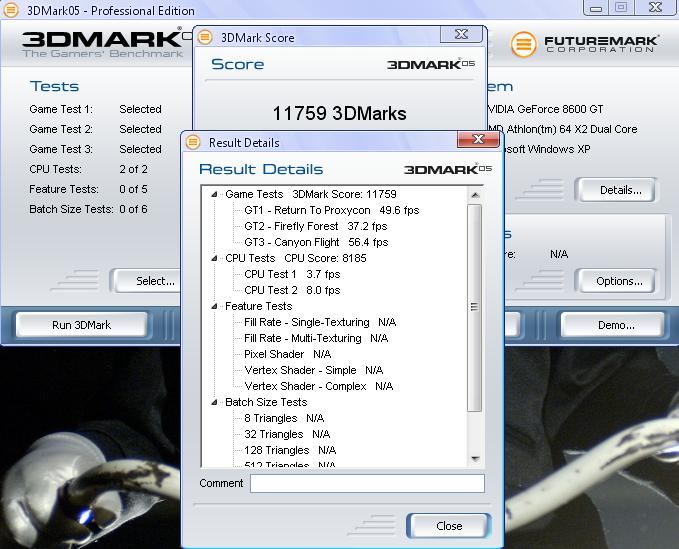
Task: Select the 128 Triangles row
Action: point(290,451)
